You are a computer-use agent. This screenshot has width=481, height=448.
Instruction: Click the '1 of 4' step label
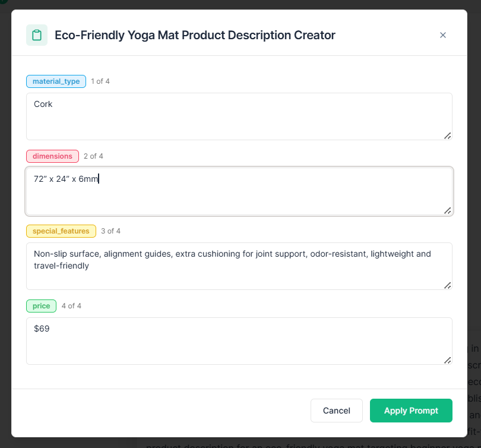100,81
